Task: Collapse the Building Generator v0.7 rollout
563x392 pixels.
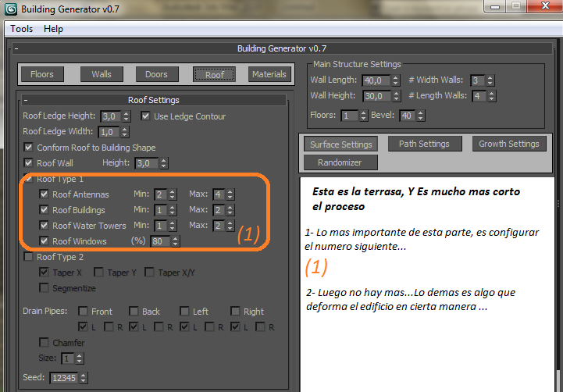Action: click(x=16, y=48)
